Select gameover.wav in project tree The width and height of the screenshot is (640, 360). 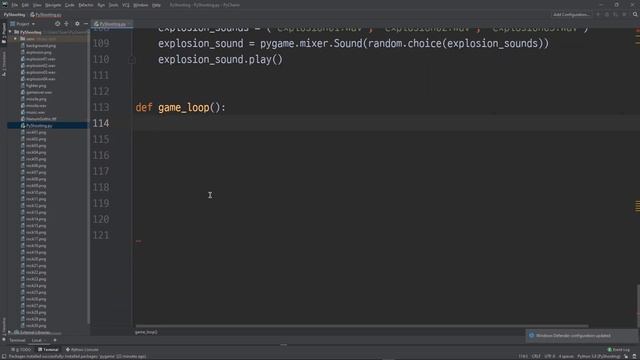point(39,92)
